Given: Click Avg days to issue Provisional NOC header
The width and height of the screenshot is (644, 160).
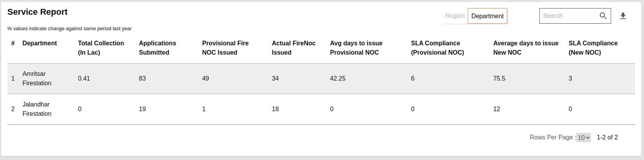Looking at the screenshot, I should click(356, 48).
